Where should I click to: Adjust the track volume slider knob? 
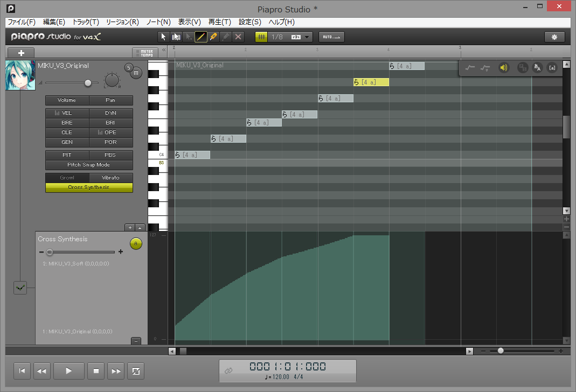click(x=88, y=83)
